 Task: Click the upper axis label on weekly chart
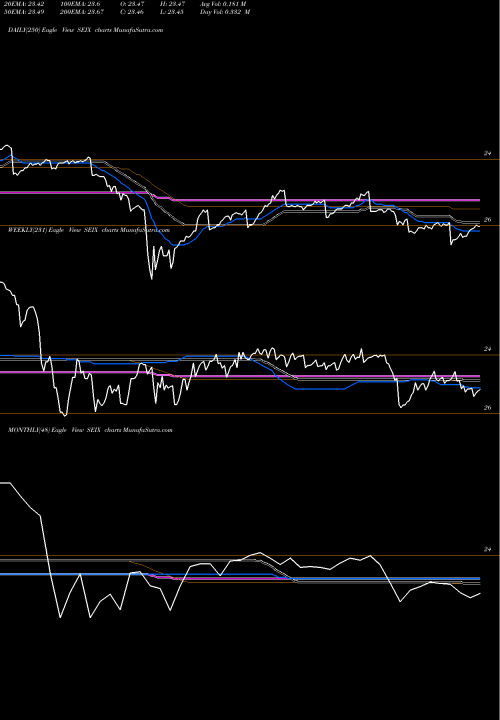coord(488,349)
